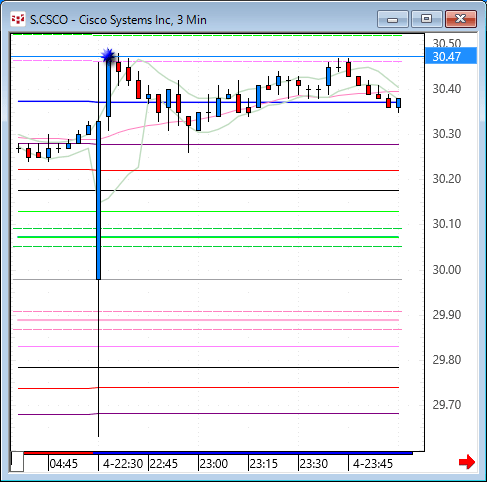This screenshot has height=482, width=487.
Task: Select the last blue candlestick on the chart
Action: point(398,103)
